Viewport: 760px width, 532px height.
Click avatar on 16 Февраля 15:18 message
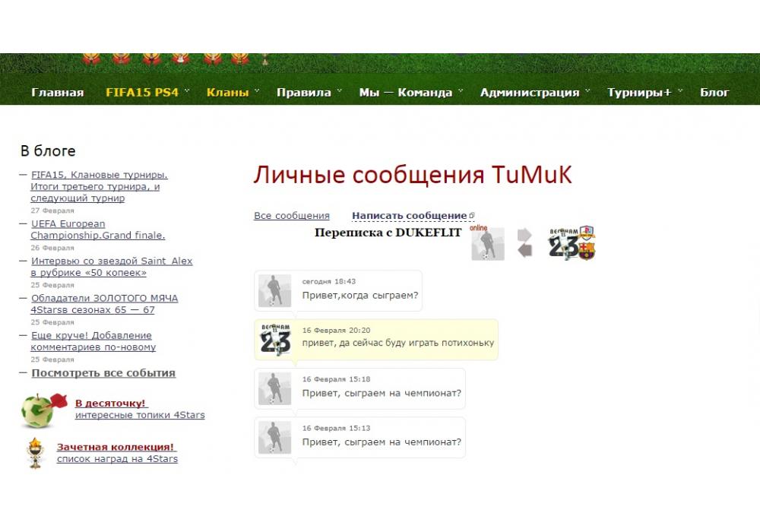tap(274, 388)
